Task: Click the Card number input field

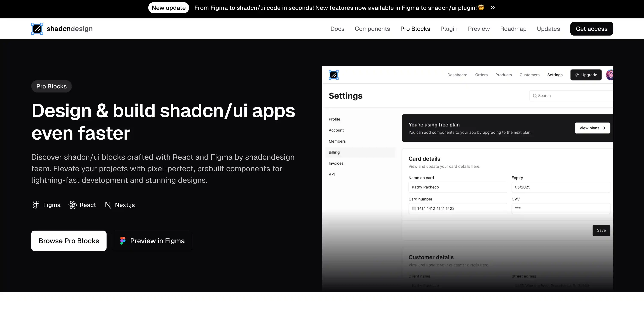Action: [457, 208]
